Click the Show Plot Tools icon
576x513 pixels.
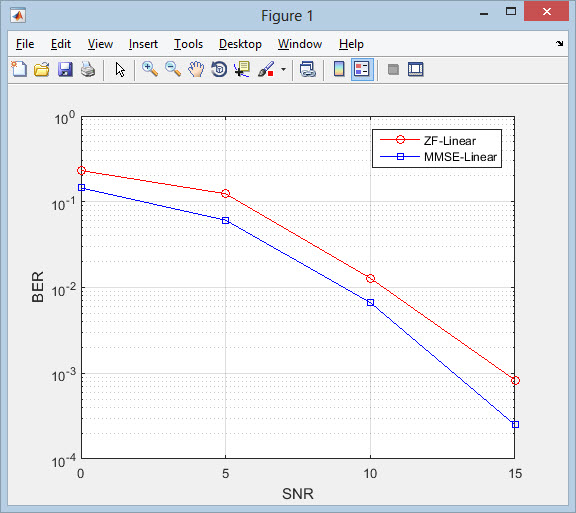[415, 69]
